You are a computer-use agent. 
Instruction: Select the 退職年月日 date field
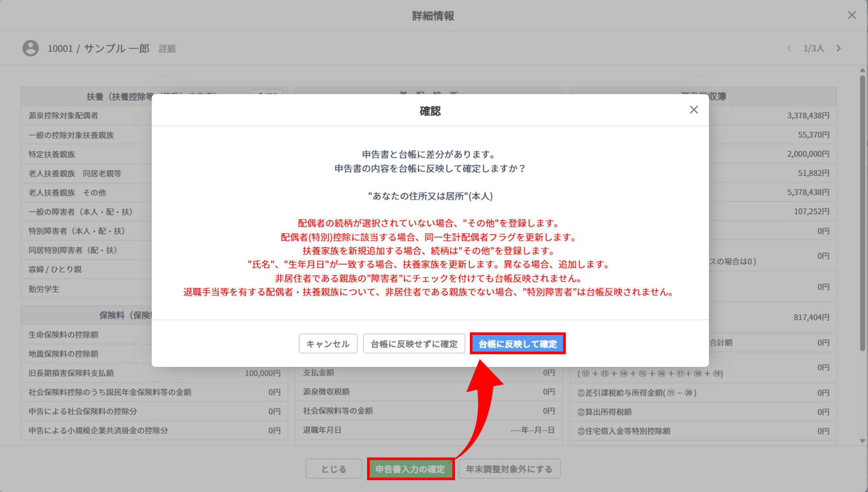coord(532,430)
